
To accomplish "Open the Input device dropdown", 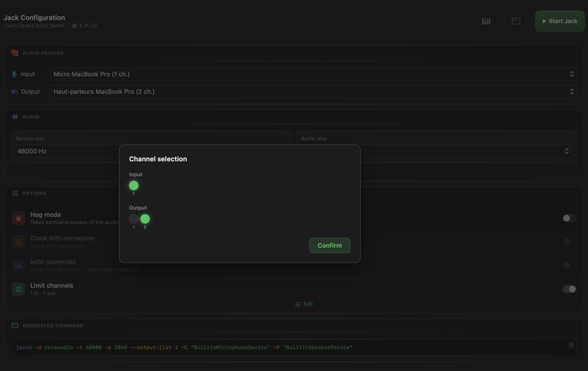I will [313, 74].
